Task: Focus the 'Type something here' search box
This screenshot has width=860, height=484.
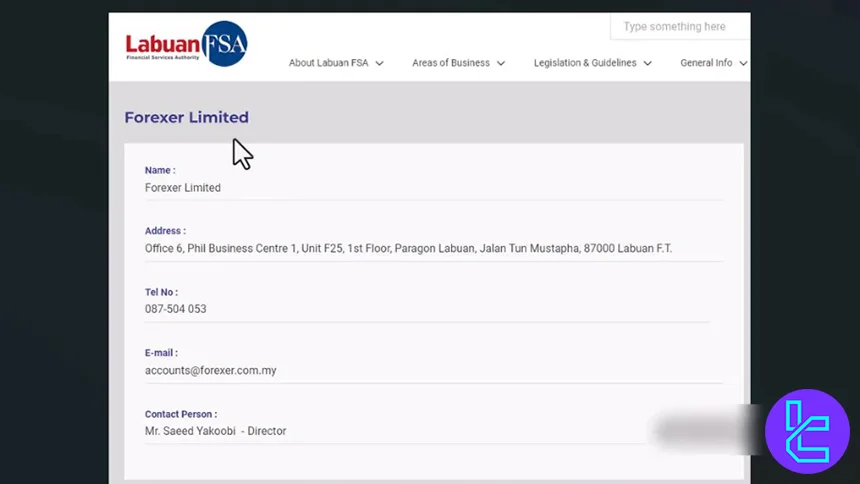Action: [x=679, y=27]
